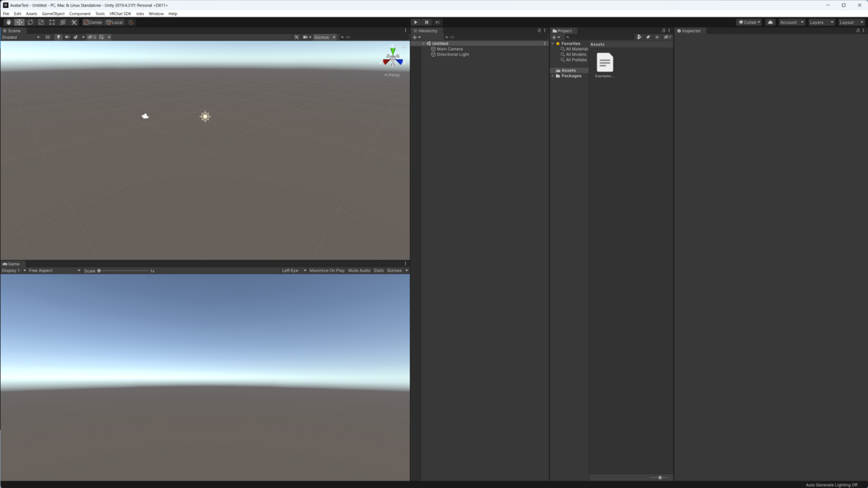Viewport: 868px width, 488px height.
Task: Toggle Scene view grid visibility
Action: [x=102, y=37]
